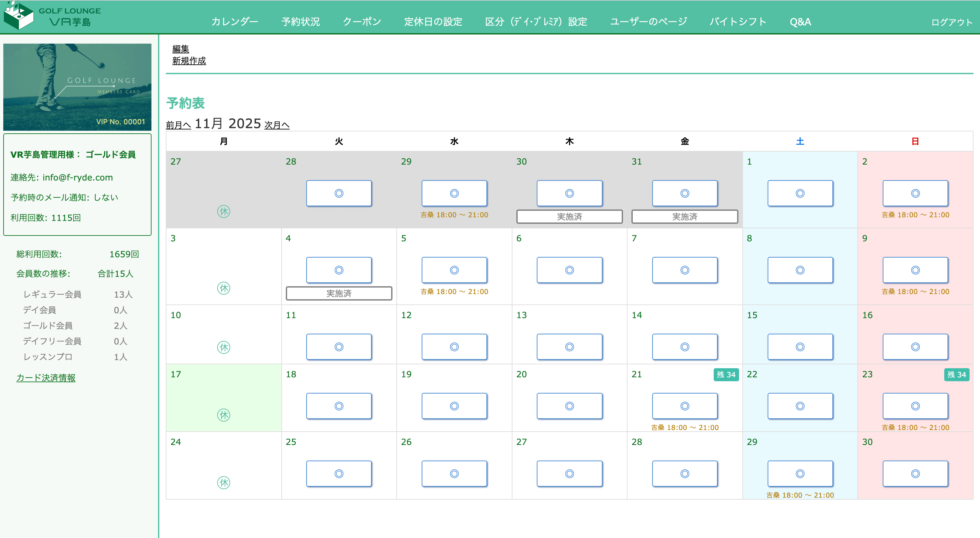980x538 pixels.
Task: Open the ◎ reservation marker on November 22
Action: click(800, 406)
